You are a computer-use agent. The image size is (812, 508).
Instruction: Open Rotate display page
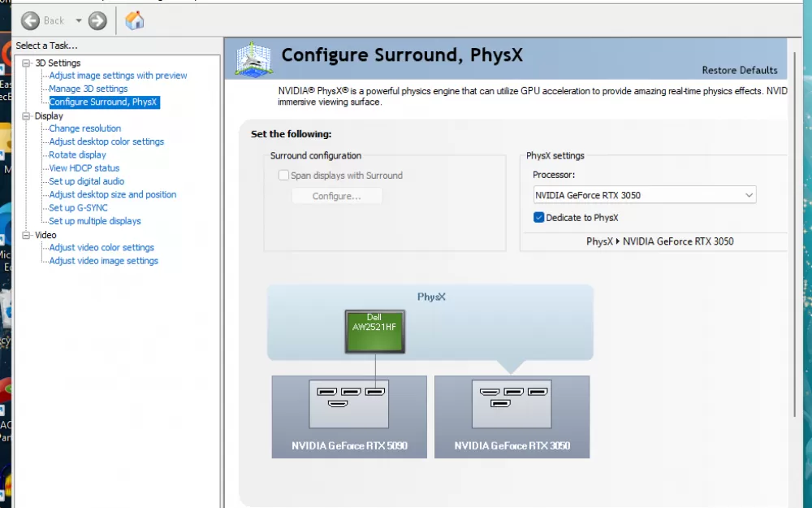pos(78,154)
